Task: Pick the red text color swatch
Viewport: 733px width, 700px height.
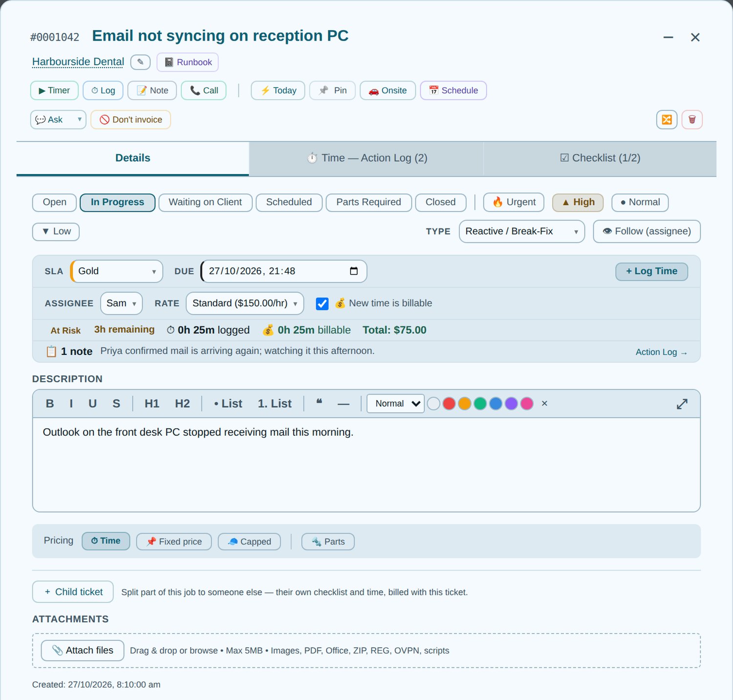Action: point(449,404)
